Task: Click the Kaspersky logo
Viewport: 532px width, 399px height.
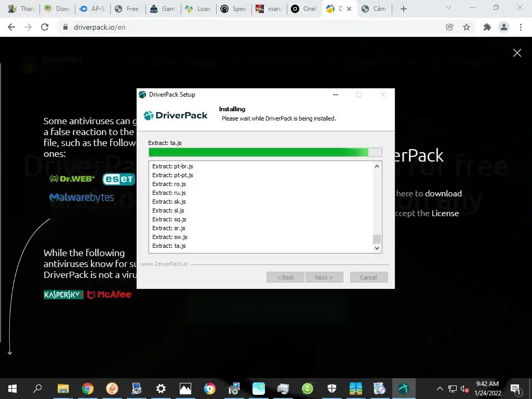Action: 63,295
